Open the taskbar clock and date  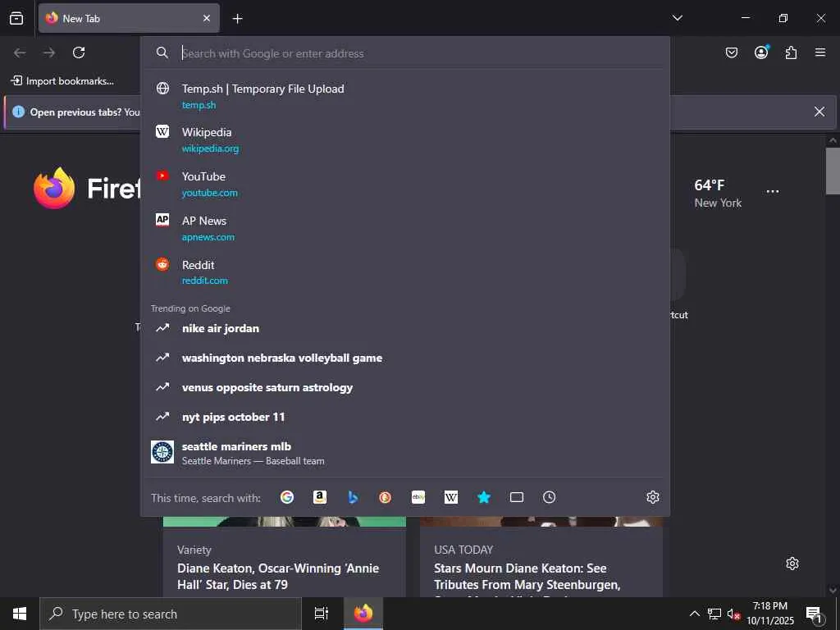[770, 614]
